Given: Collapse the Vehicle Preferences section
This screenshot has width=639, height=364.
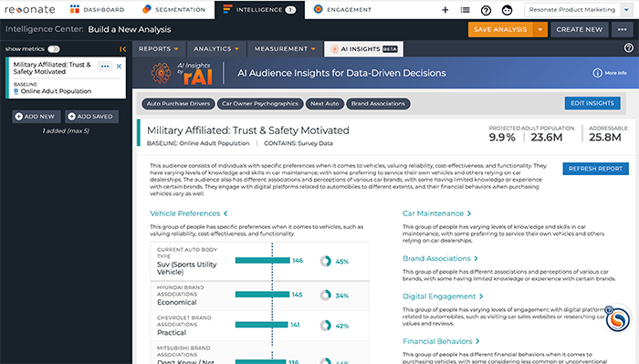Looking at the screenshot, I should (x=188, y=213).
